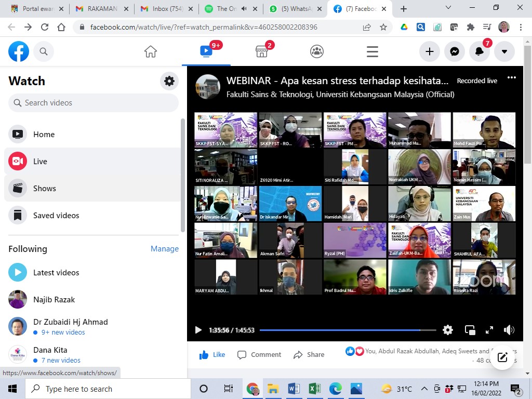Click the Watch settings gear
Viewport: 532px width, 399px height.
click(169, 81)
